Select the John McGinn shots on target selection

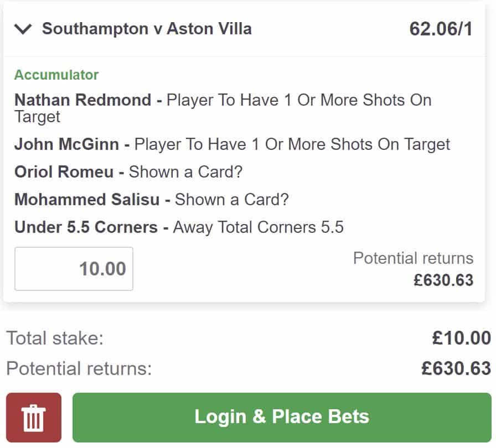(x=232, y=144)
